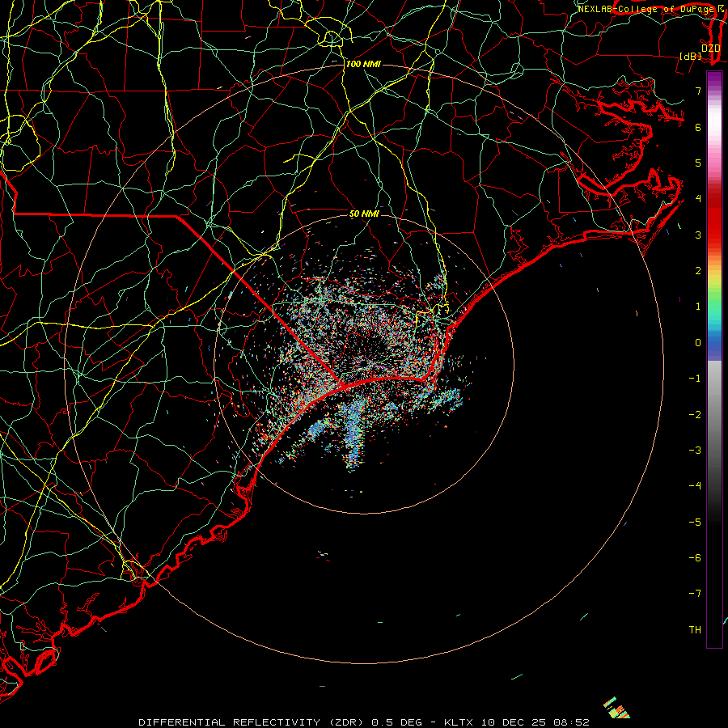Image resolution: width=728 pixels, height=728 pixels.
Task: Select the "5" tick label on the scale
Action: click(x=698, y=163)
